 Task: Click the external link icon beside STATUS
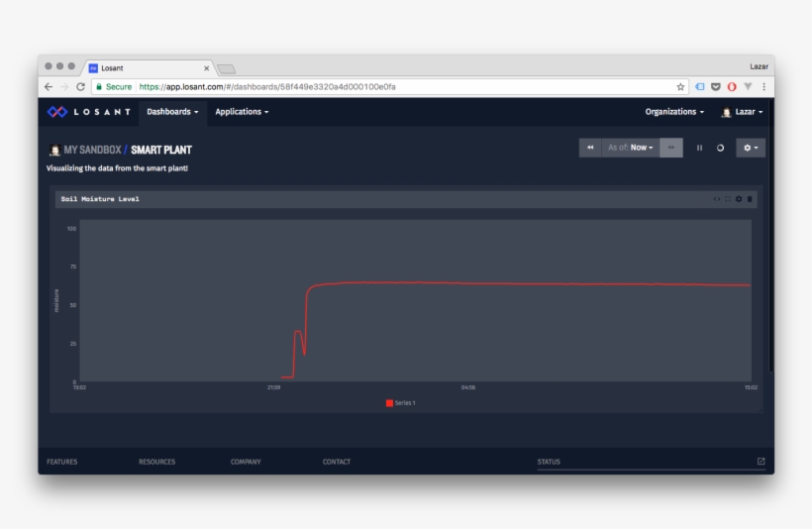[761, 461]
